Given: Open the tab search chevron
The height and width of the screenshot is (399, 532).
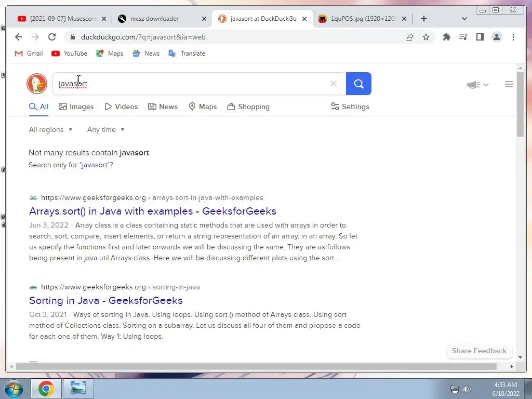Looking at the screenshot, I should pyautogui.click(x=464, y=19).
